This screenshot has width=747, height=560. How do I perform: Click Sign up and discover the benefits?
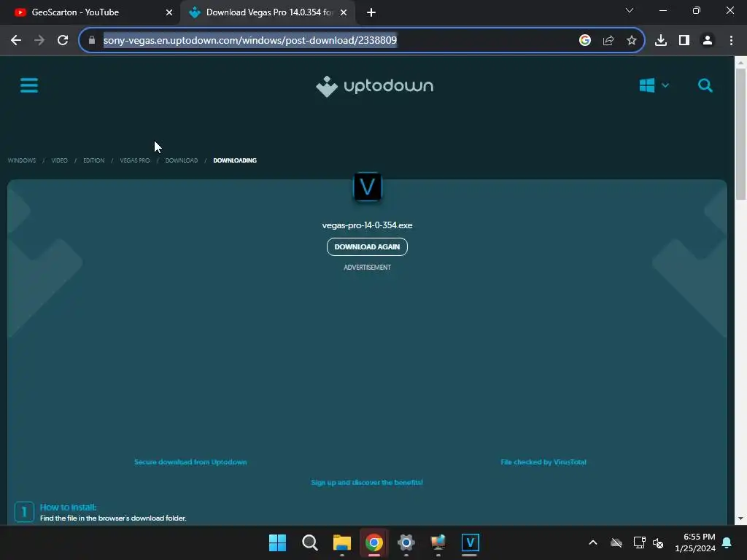(x=367, y=483)
